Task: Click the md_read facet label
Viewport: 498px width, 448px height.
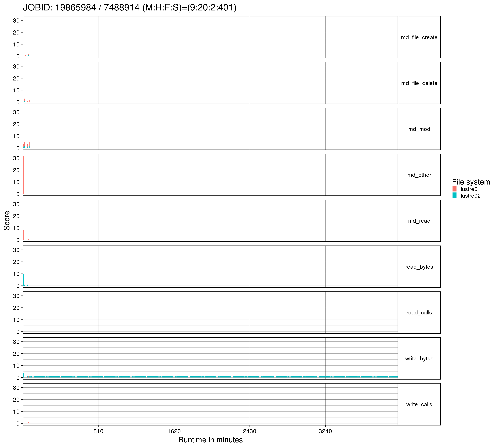Action: pos(419,221)
